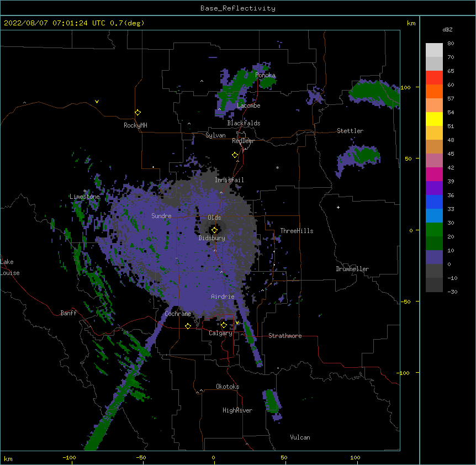Click the RedDeer city label
Viewport: 476px width, 465px height.
pyautogui.click(x=243, y=141)
